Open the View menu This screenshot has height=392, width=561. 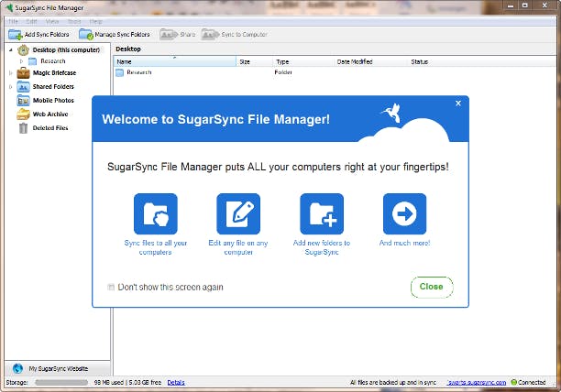(x=52, y=21)
